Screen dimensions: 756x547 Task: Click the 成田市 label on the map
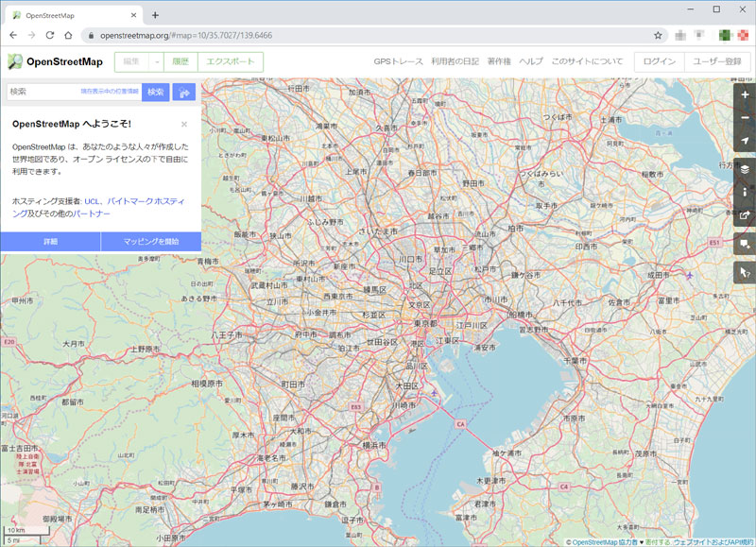(658, 275)
